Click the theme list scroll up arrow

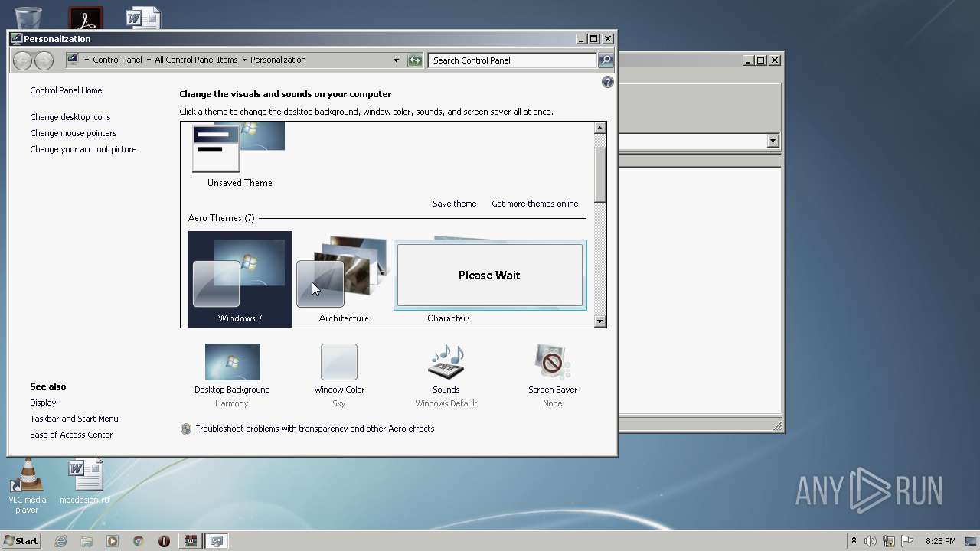tap(599, 129)
